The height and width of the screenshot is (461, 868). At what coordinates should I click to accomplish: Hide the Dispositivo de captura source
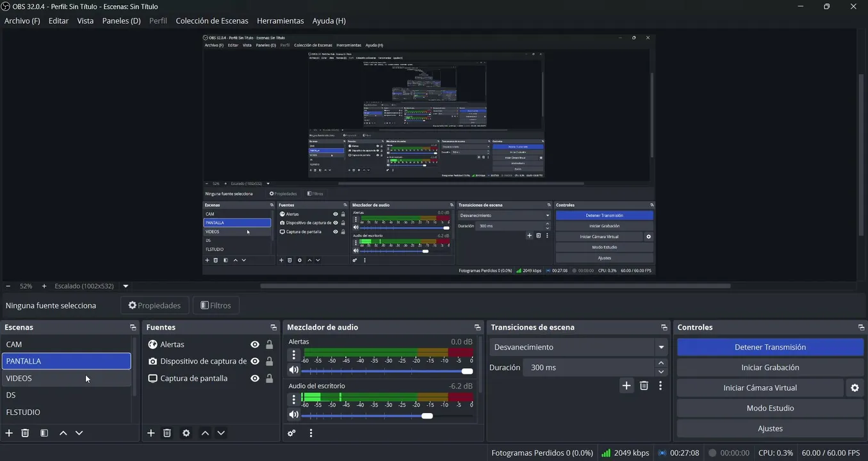pyautogui.click(x=255, y=361)
